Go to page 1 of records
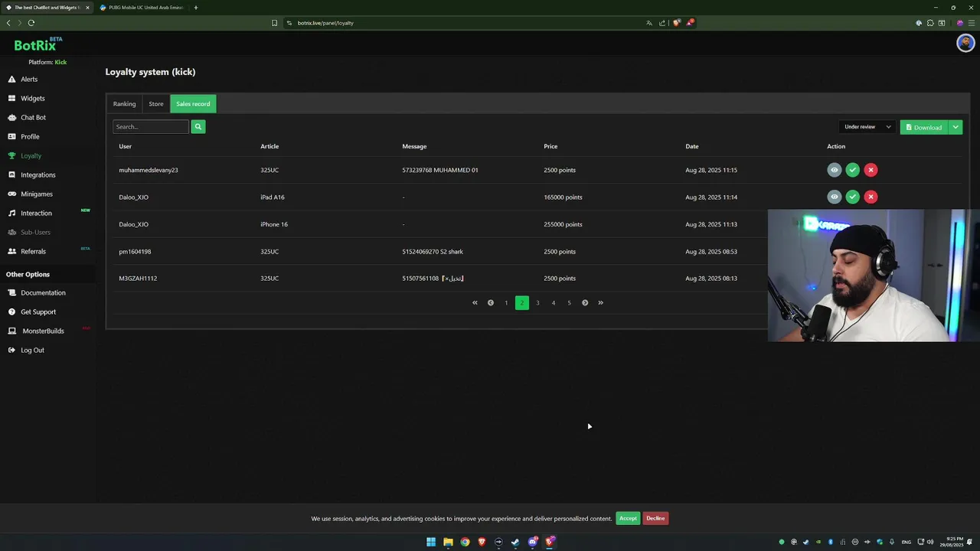The width and height of the screenshot is (980, 551). pyautogui.click(x=506, y=302)
